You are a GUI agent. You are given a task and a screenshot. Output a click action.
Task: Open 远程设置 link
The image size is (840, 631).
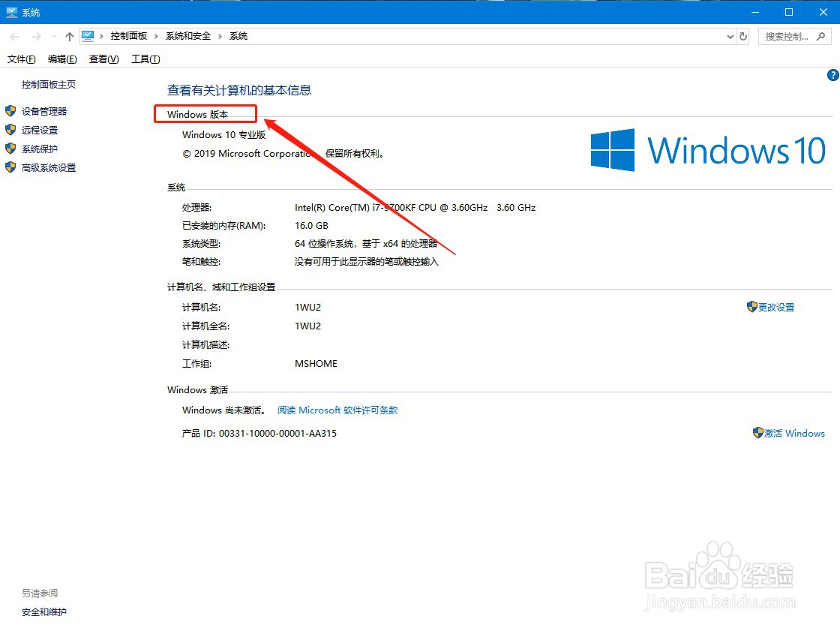[x=40, y=130]
